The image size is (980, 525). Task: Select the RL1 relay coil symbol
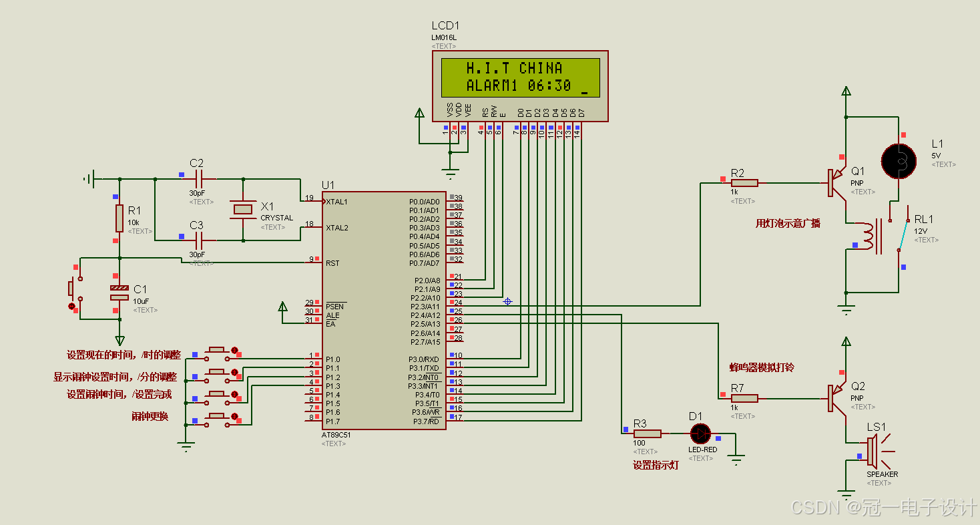(870, 237)
